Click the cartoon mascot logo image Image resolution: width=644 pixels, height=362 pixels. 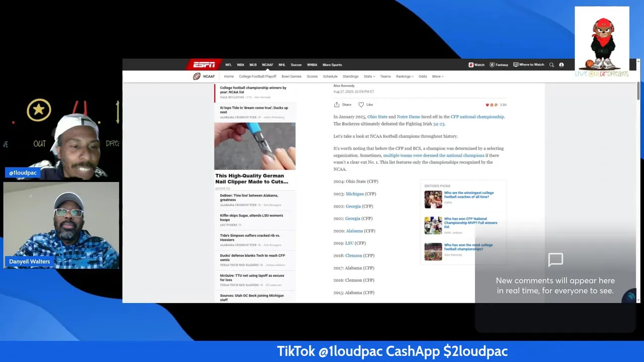(x=602, y=42)
